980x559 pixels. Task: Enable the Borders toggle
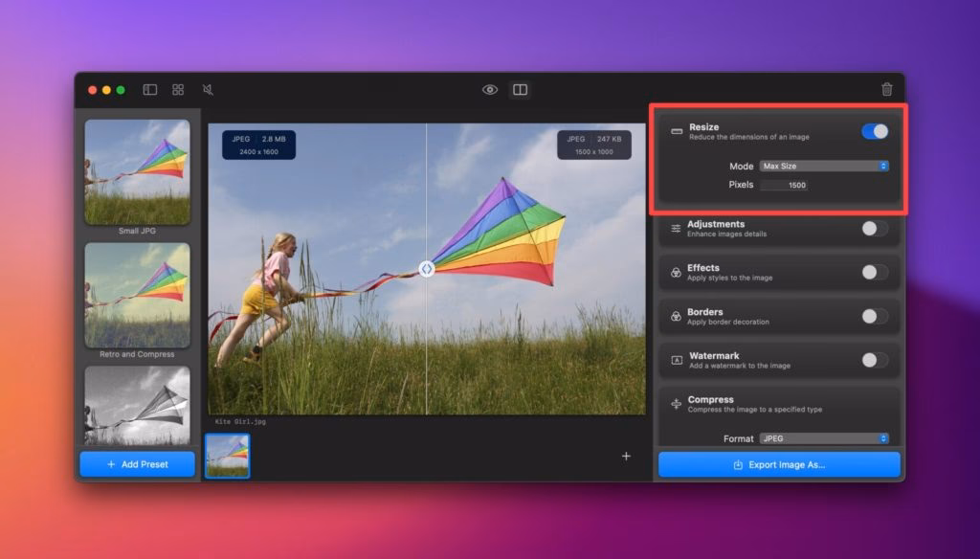pyautogui.click(x=875, y=317)
